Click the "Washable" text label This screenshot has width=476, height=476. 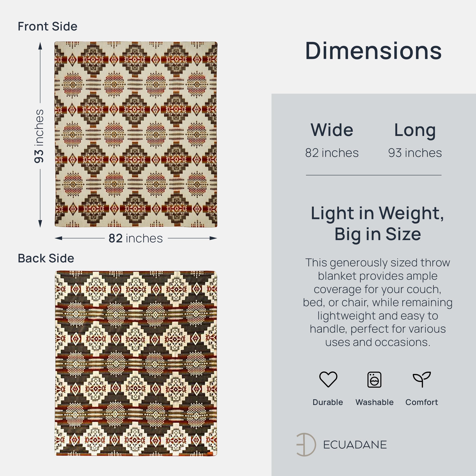tap(374, 402)
